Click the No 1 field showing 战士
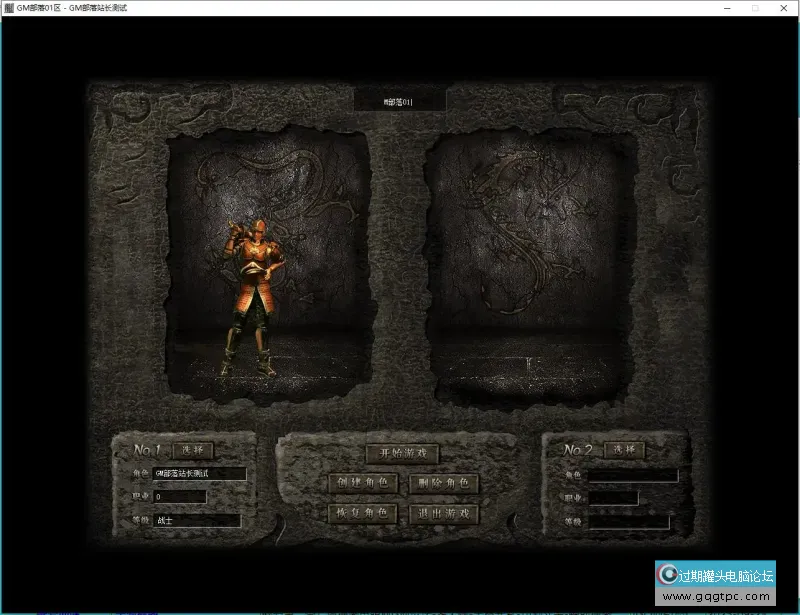Image resolution: width=800 pixels, height=615 pixels. coord(197,521)
